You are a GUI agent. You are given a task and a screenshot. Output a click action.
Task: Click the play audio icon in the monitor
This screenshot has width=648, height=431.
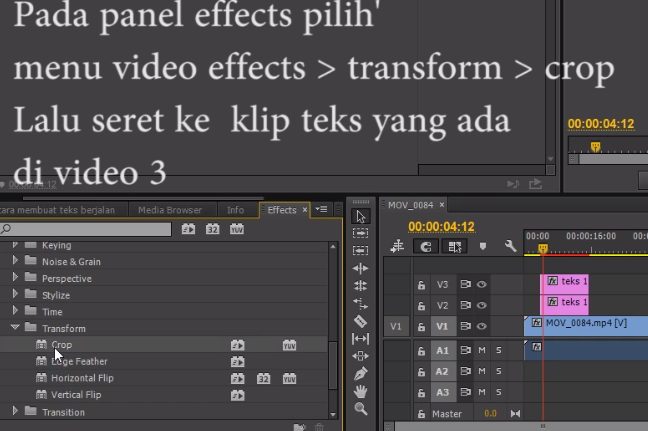(513, 183)
